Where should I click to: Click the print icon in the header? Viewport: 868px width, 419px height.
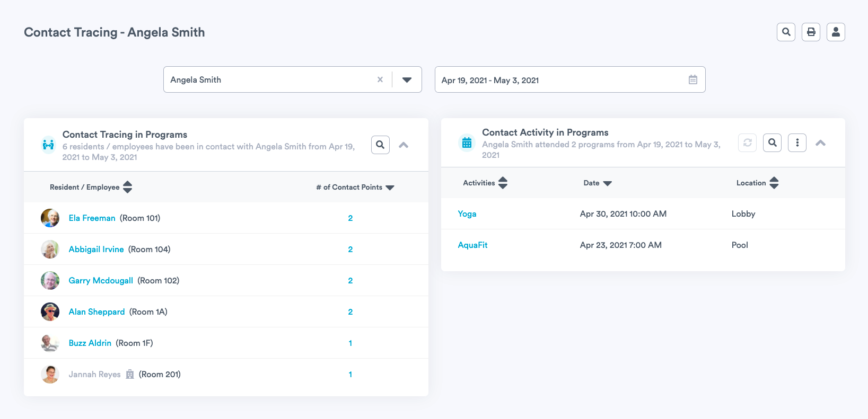click(811, 32)
